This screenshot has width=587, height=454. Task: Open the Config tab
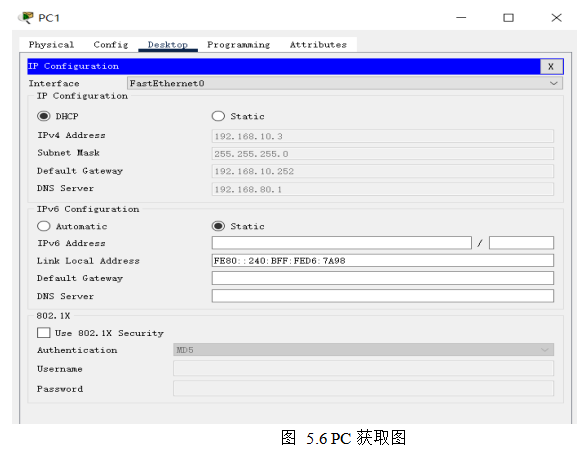tap(111, 45)
